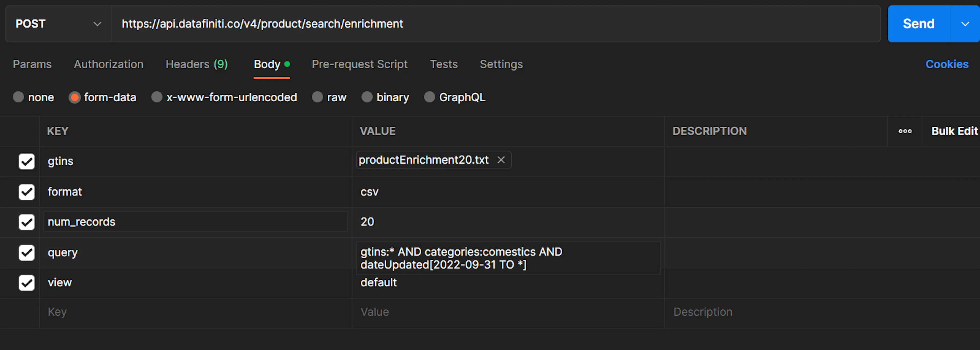The height and width of the screenshot is (350, 980).
Task: Select the x-www-form-urlencoded body type
Action: [x=157, y=97]
